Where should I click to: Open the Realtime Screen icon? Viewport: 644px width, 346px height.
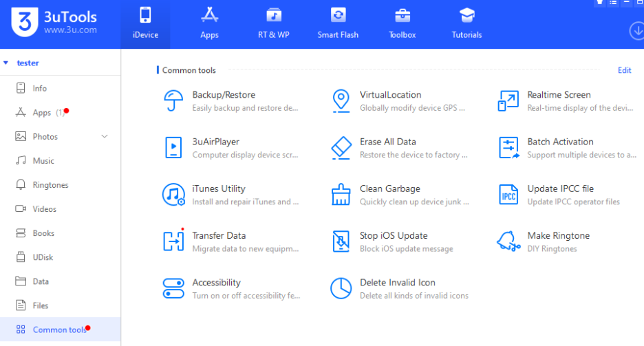pos(508,101)
